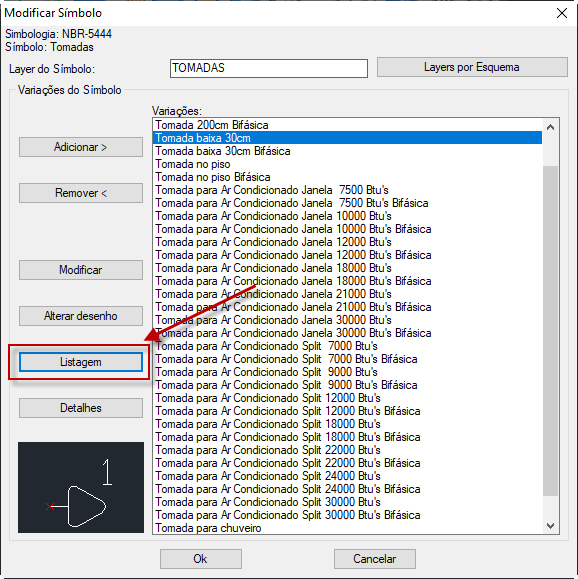Open Detalhes for the selected variation

click(81, 408)
